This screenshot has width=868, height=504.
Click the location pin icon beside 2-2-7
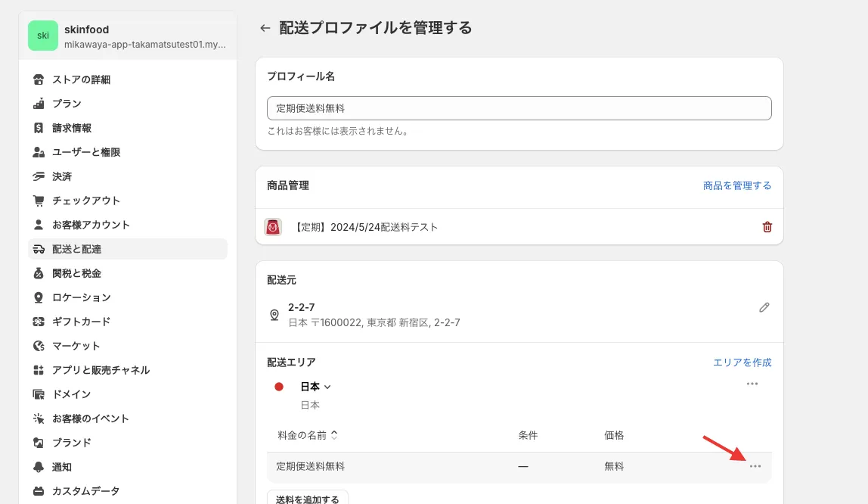pos(274,314)
